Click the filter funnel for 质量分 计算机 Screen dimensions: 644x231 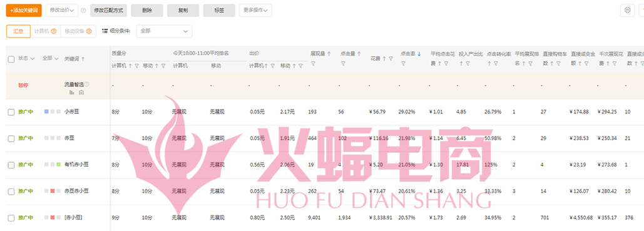point(137,66)
